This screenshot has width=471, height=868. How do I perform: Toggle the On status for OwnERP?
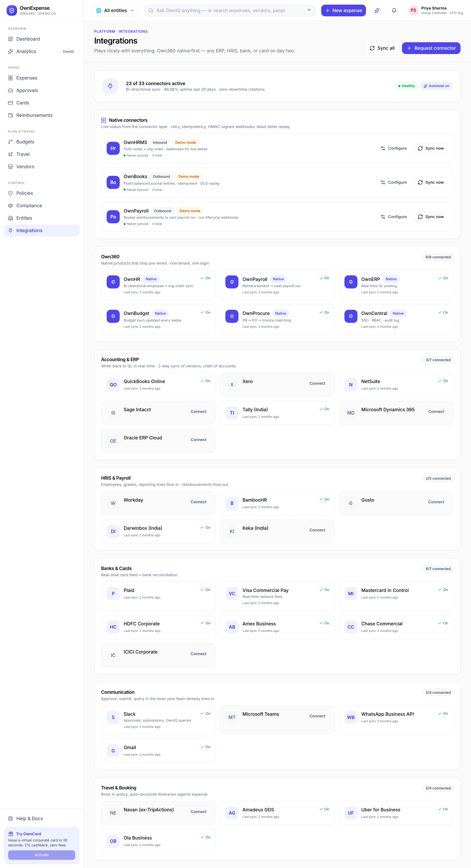click(443, 278)
